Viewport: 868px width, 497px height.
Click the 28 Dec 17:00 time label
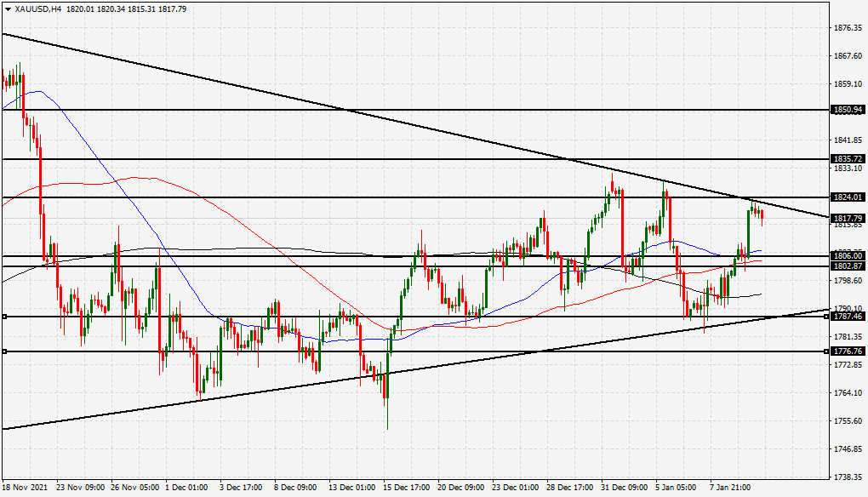coord(569,488)
